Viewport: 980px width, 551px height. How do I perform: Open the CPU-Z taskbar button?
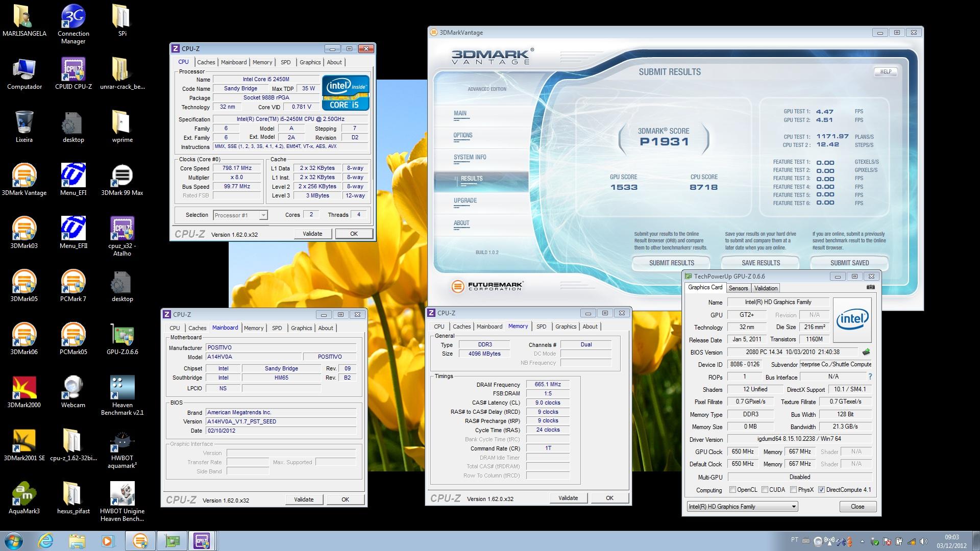[x=202, y=541]
